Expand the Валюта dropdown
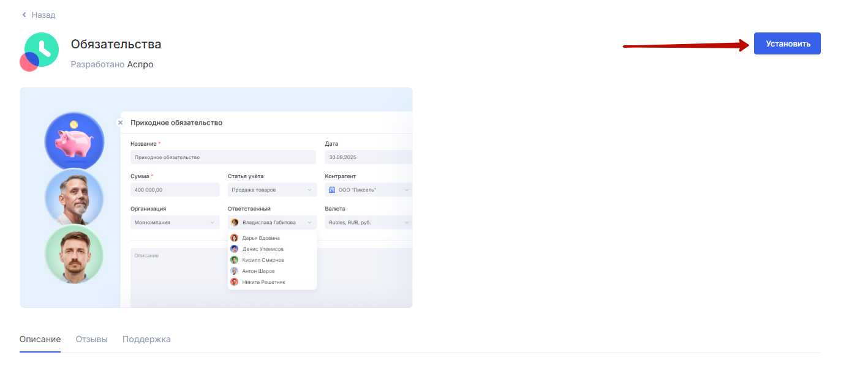 [x=368, y=222]
